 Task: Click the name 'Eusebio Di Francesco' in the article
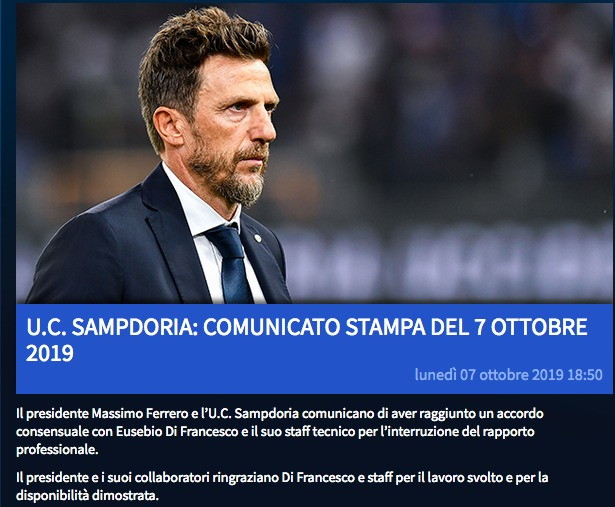pos(177,431)
